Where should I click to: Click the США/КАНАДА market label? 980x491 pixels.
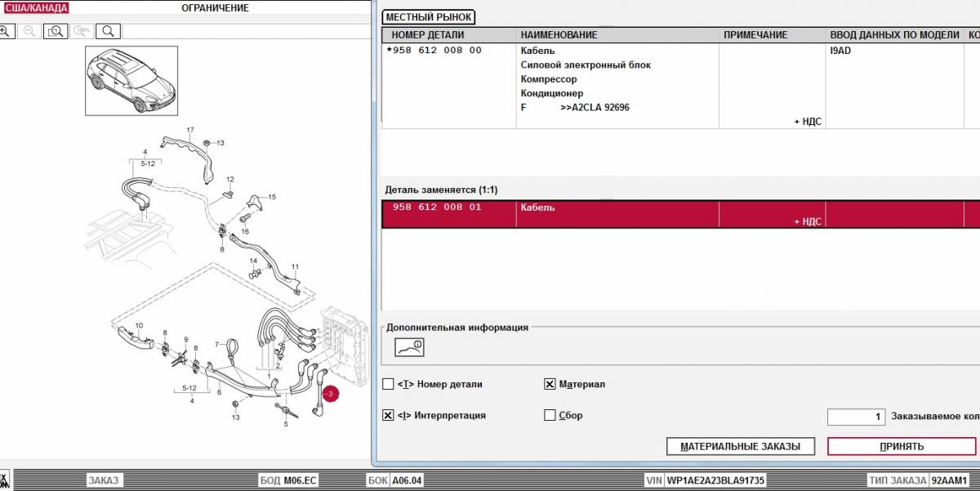pos(36,8)
